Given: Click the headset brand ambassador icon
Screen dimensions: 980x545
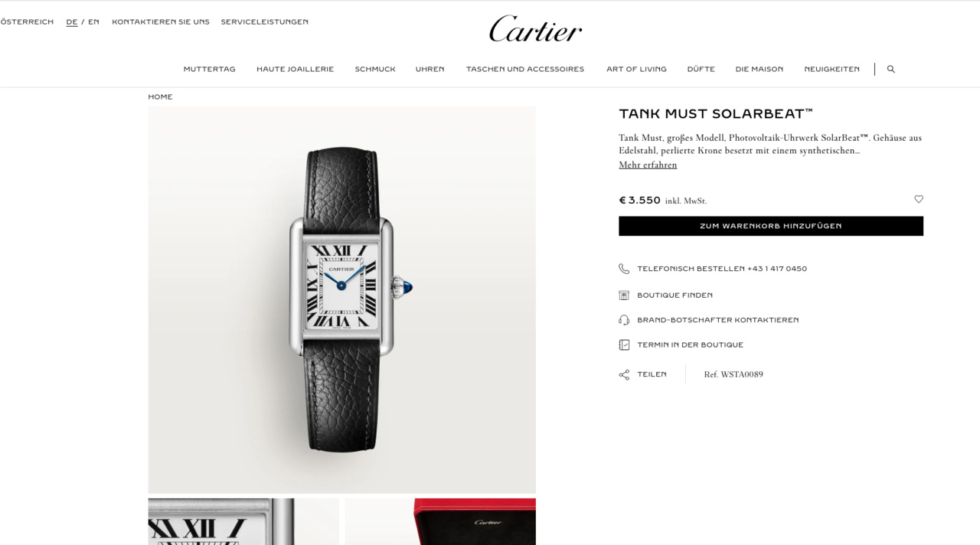Looking at the screenshot, I should [x=624, y=320].
